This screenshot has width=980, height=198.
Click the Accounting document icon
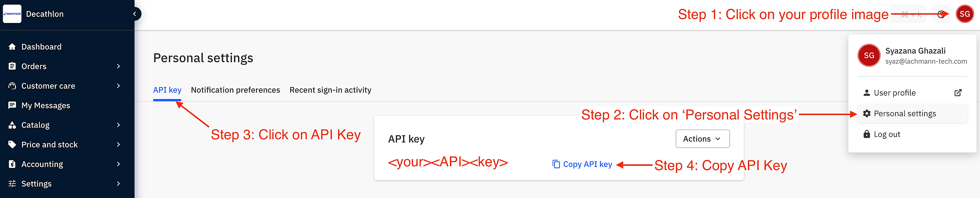point(12,164)
